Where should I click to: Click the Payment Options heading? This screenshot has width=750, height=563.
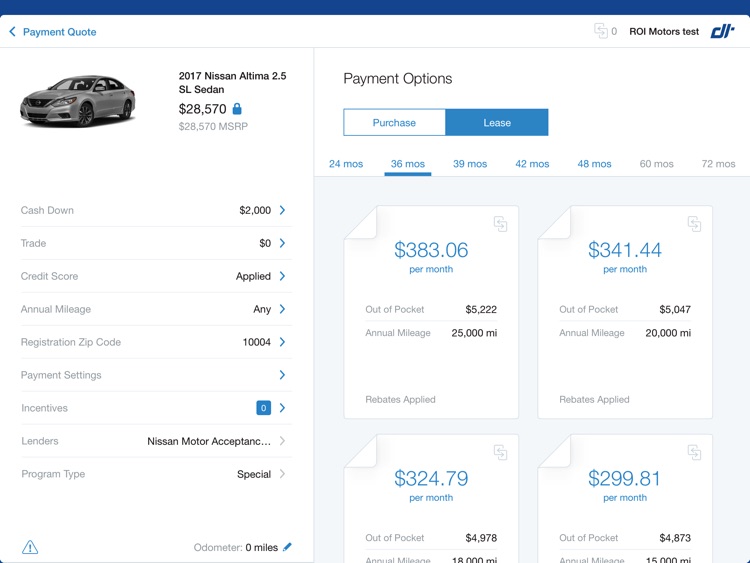point(397,78)
